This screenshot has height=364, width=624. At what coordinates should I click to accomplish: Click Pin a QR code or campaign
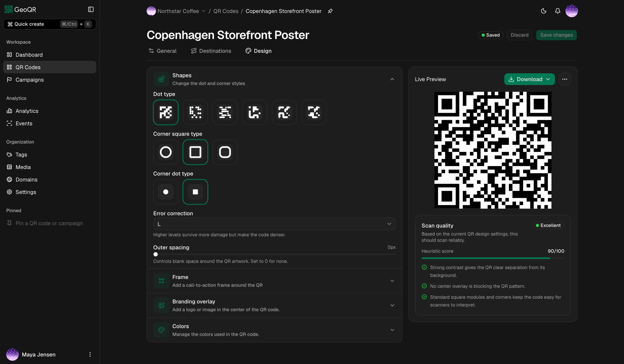(x=49, y=223)
